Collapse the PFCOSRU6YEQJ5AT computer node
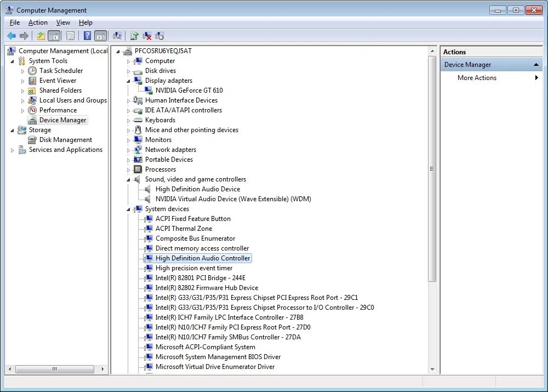 pyautogui.click(x=118, y=52)
